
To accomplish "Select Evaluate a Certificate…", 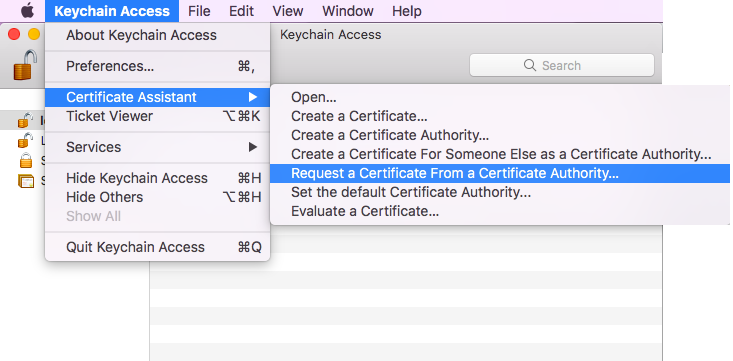I will click(x=500, y=211).
